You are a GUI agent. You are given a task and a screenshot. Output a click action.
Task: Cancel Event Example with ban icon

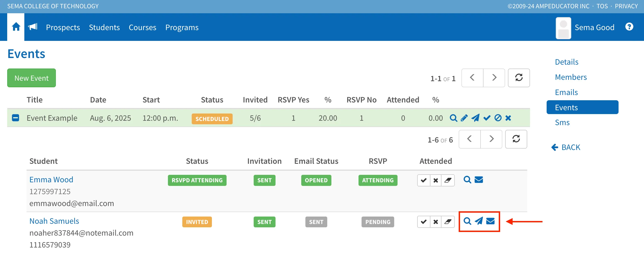coord(498,118)
